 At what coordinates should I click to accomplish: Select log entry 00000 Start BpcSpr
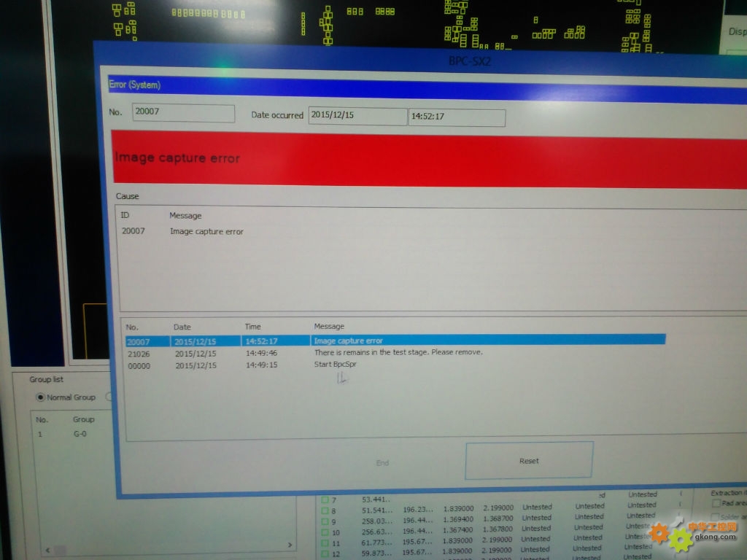pyautogui.click(x=242, y=365)
